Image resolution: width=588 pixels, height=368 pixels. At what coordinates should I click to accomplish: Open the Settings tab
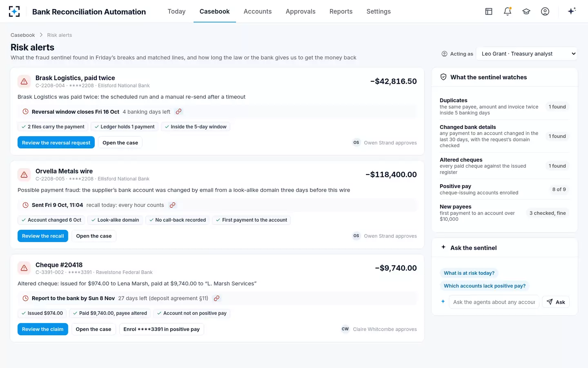(x=379, y=11)
